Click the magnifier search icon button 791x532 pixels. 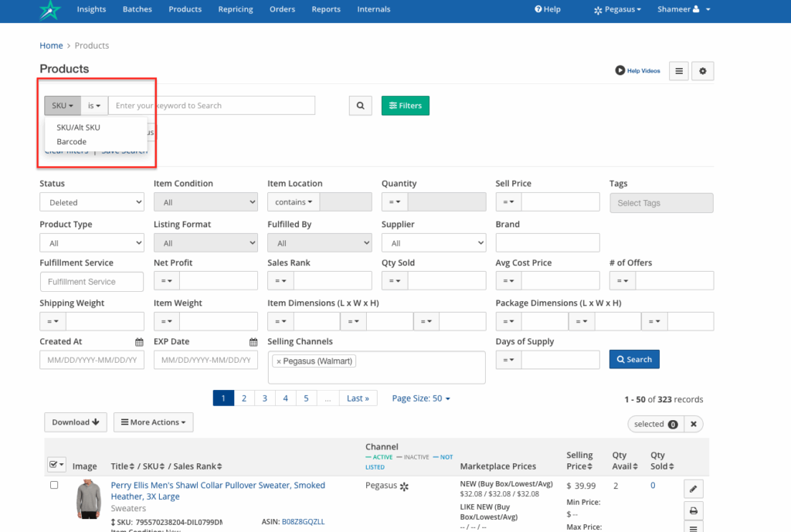[x=361, y=106]
